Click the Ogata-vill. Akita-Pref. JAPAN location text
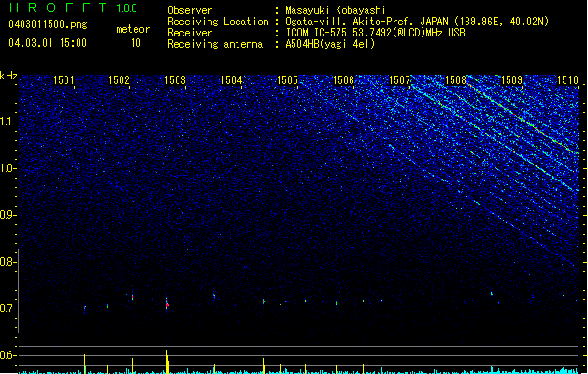The width and height of the screenshot is (588, 374). point(417,22)
